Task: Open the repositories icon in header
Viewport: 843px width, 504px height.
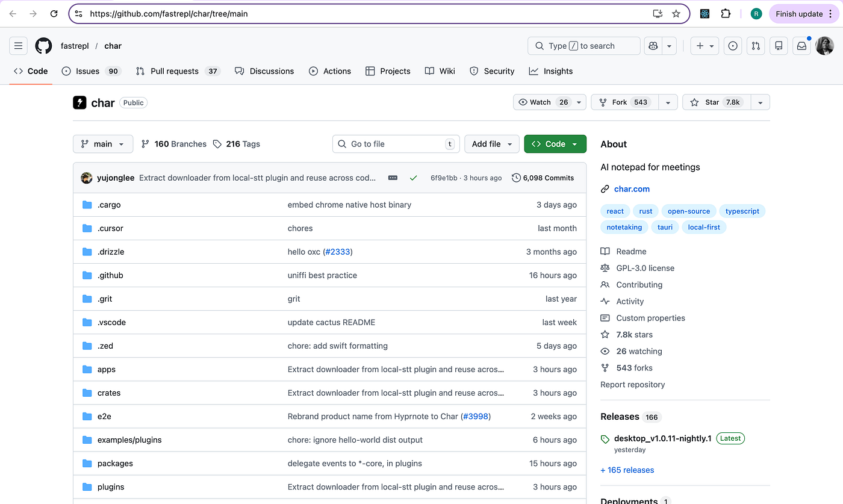Action: point(779,46)
